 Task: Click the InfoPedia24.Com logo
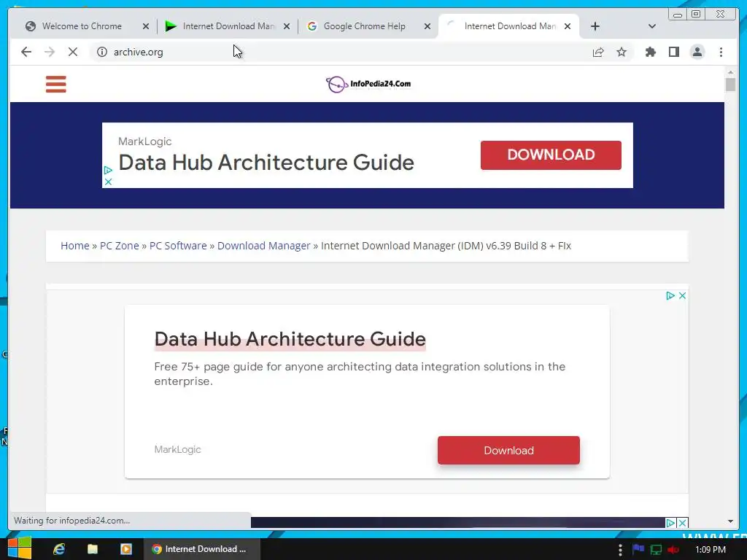tap(368, 85)
